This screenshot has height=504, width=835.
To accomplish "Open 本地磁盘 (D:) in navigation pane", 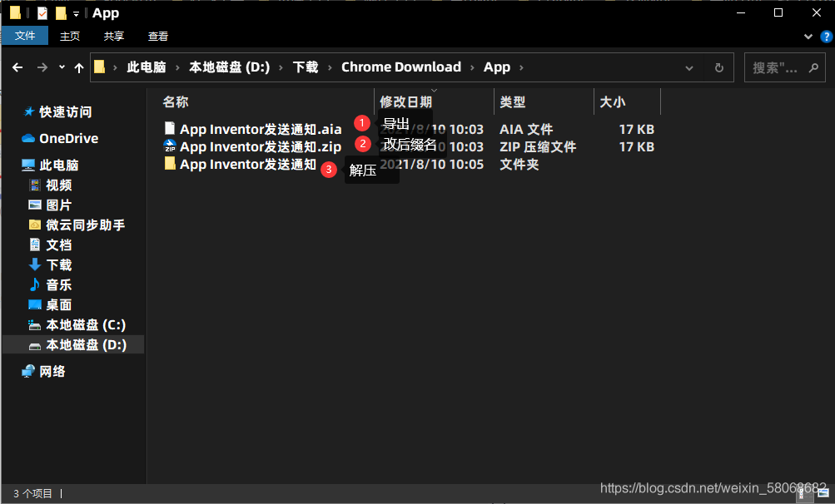I will 87,345.
